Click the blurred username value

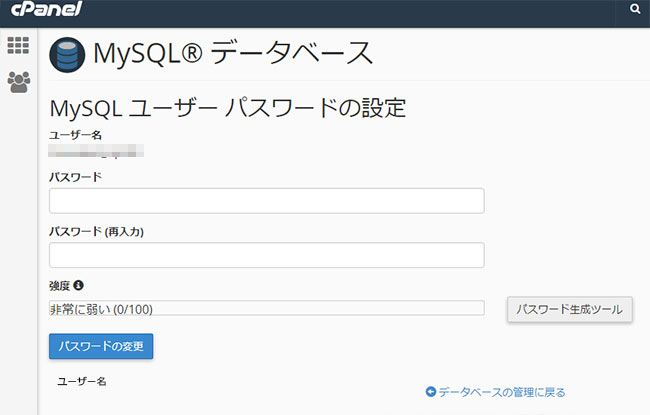pos(96,151)
